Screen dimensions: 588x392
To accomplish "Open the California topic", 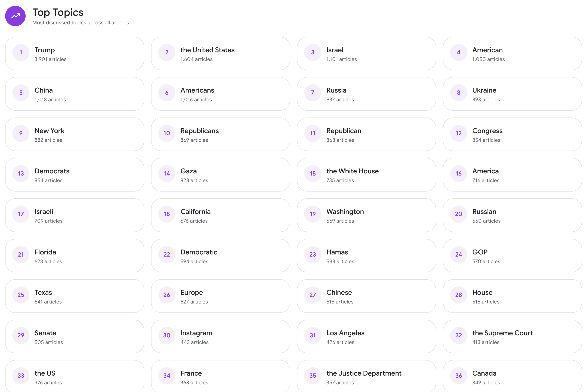I will [220, 215].
